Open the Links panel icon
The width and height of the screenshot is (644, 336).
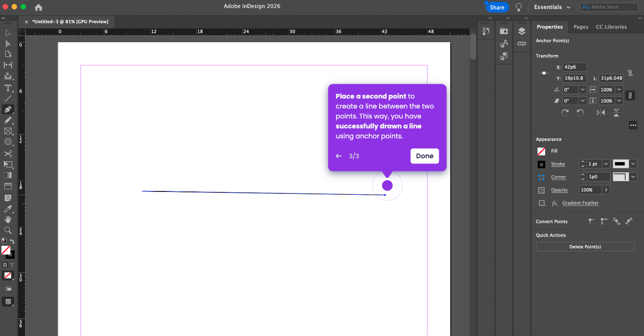click(x=522, y=43)
